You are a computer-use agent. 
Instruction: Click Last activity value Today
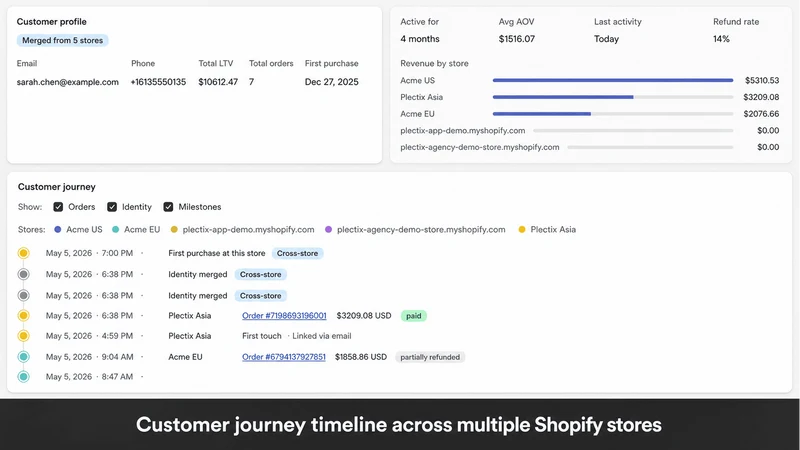[606, 39]
